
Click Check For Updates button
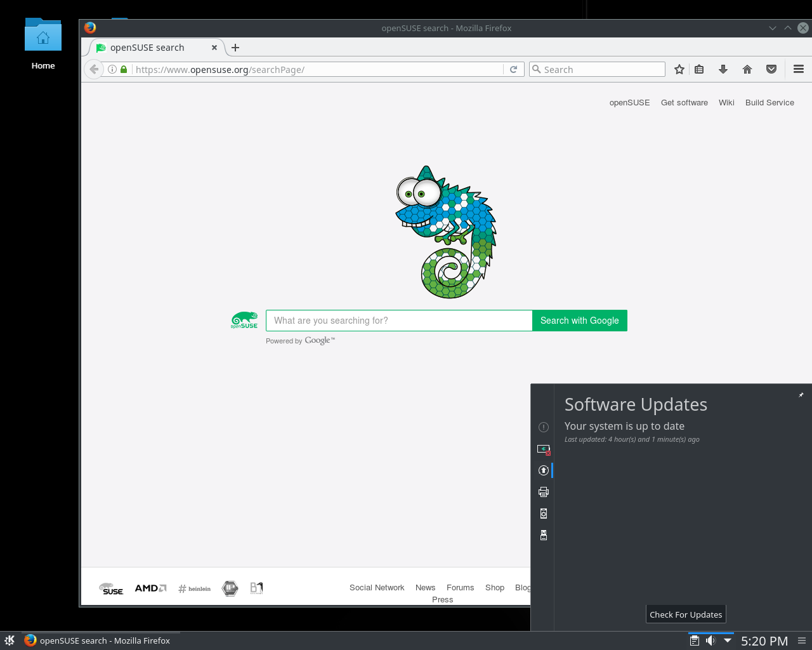coord(686,614)
